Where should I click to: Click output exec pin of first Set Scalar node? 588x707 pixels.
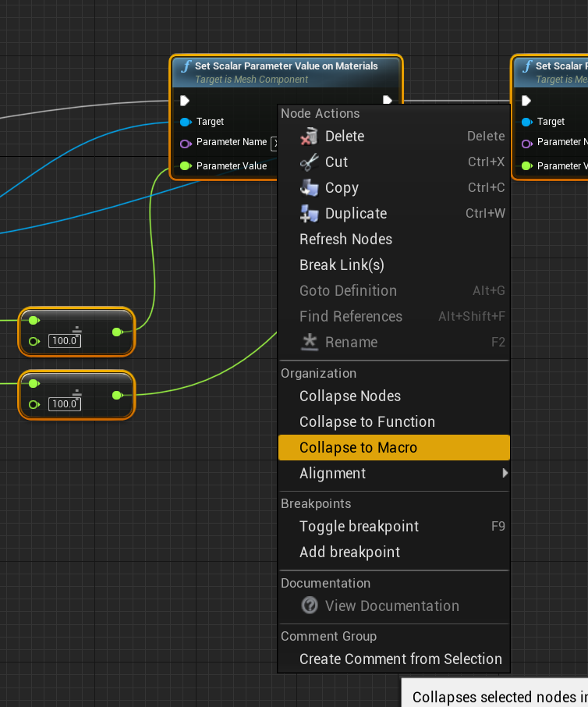[388, 100]
